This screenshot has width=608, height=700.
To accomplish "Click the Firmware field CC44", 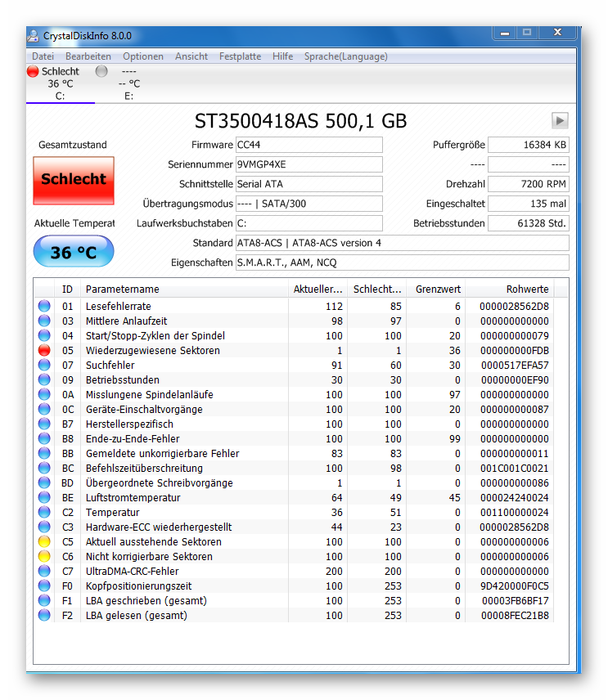I will tap(309, 145).
